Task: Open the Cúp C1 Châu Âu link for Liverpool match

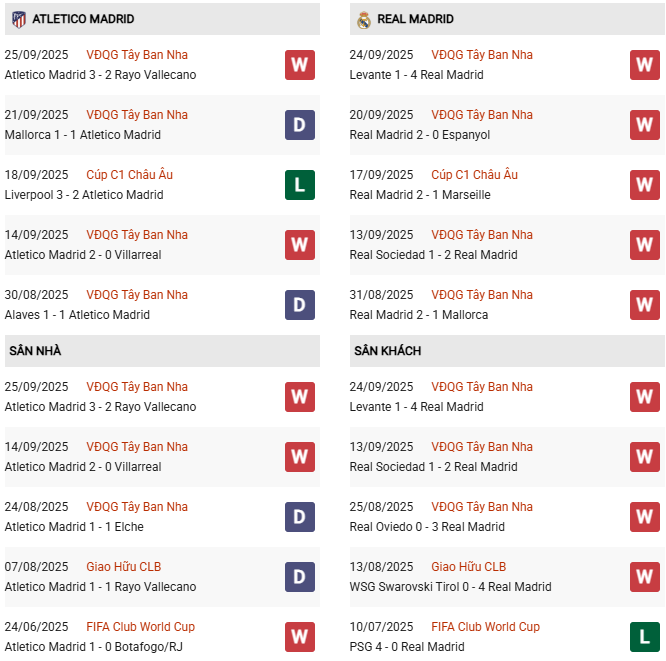Action: pyautogui.click(x=130, y=175)
